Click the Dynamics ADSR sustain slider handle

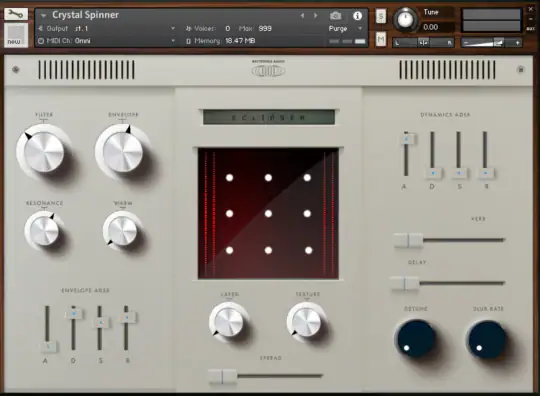[459, 173]
